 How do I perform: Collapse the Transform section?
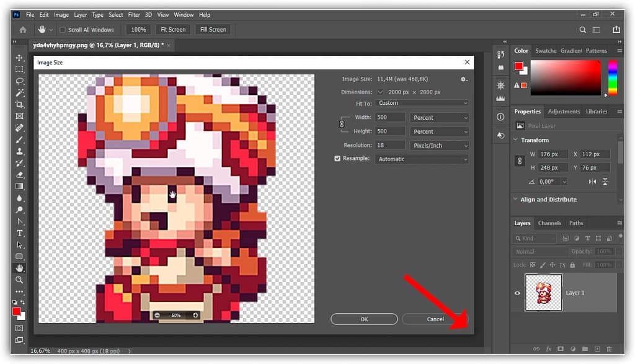click(515, 140)
